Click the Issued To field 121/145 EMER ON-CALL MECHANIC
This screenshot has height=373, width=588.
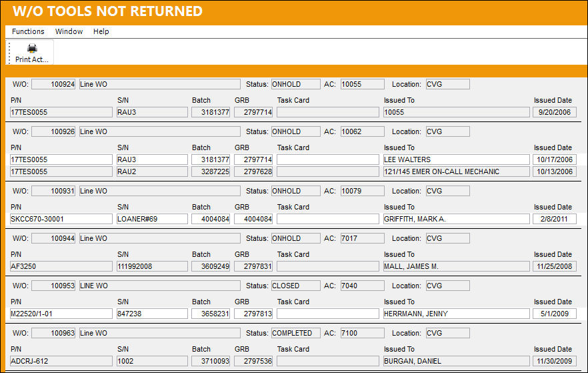point(457,171)
